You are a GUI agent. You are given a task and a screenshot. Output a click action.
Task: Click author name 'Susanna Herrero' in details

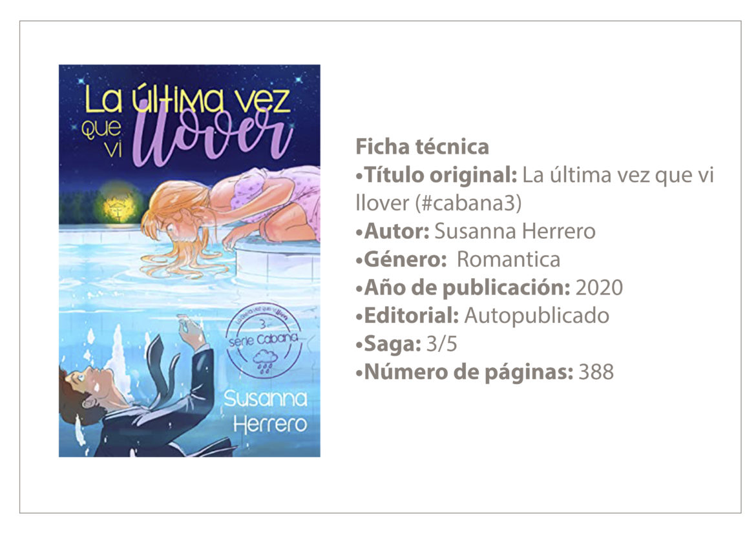pos(514,231)
